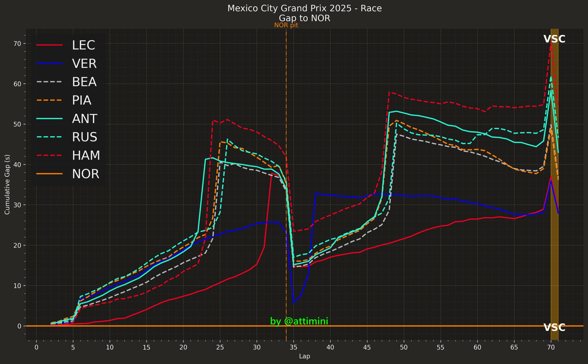
Task: Click the x-axis tick label 35
Action: click(293, 347)
